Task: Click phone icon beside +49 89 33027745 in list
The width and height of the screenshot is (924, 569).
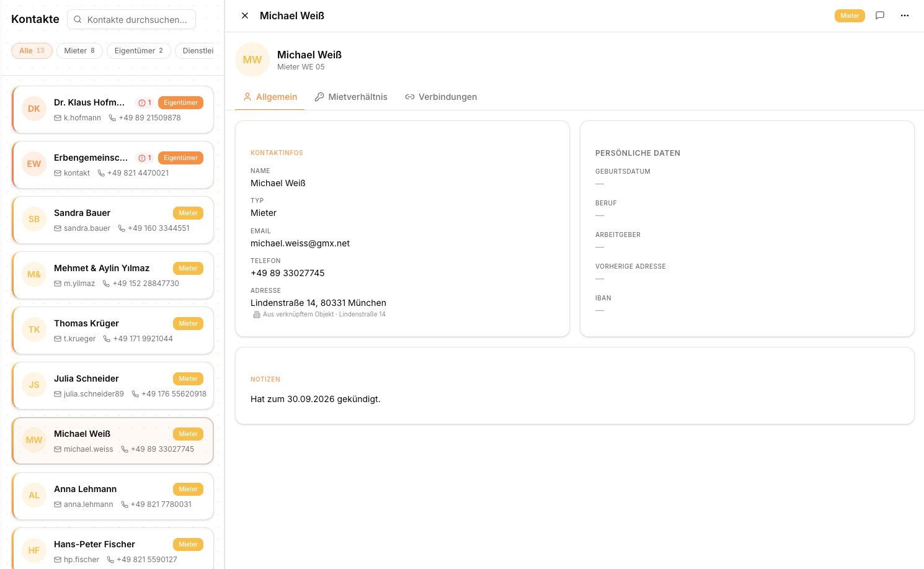Action: point(125,449)
